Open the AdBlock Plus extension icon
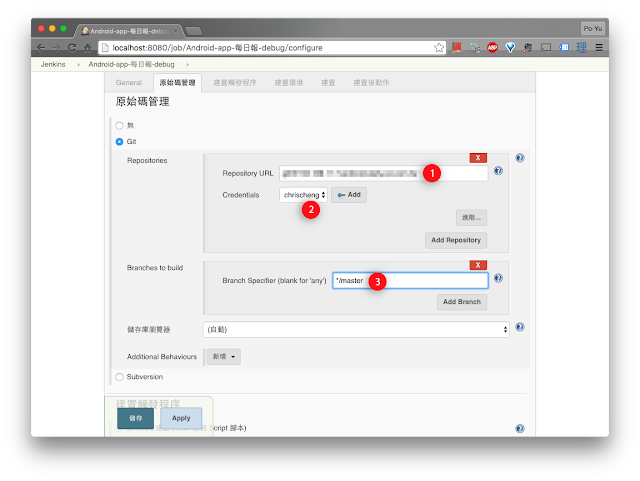This screenshot has width=640, height=481. pos(493,48)
